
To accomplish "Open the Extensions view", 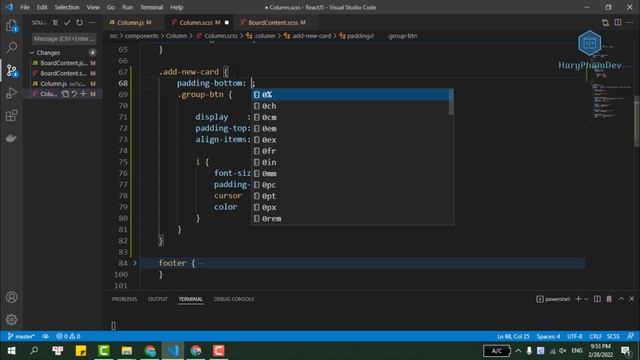I will (x=11, y=116).
